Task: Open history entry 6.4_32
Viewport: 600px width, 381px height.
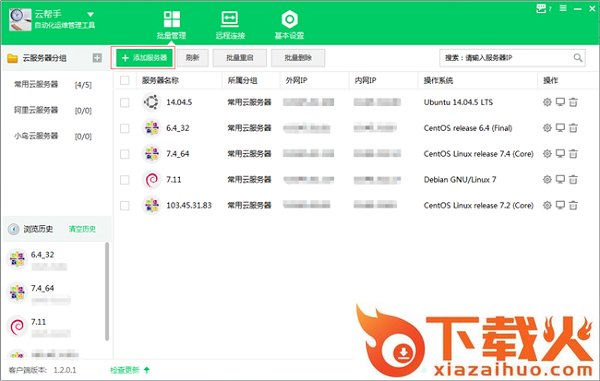Action: tap(54, 259)
